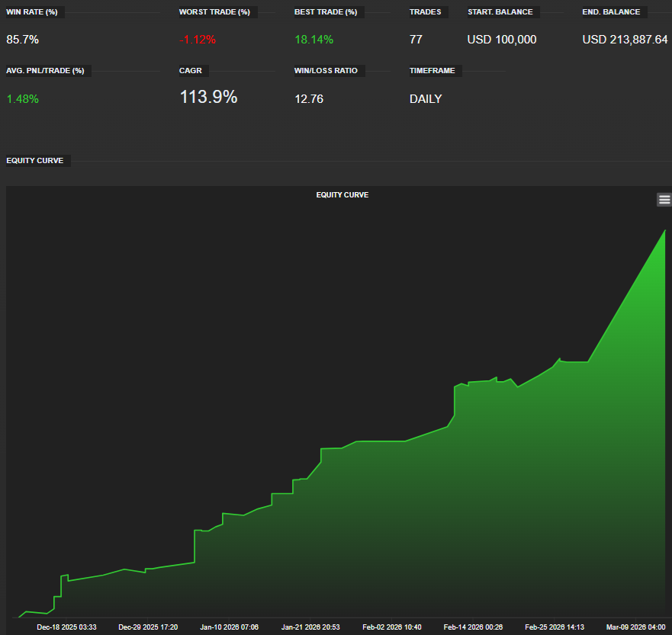
Task: Click the end balance USD 213,887.64
Action: coord(625,40)
